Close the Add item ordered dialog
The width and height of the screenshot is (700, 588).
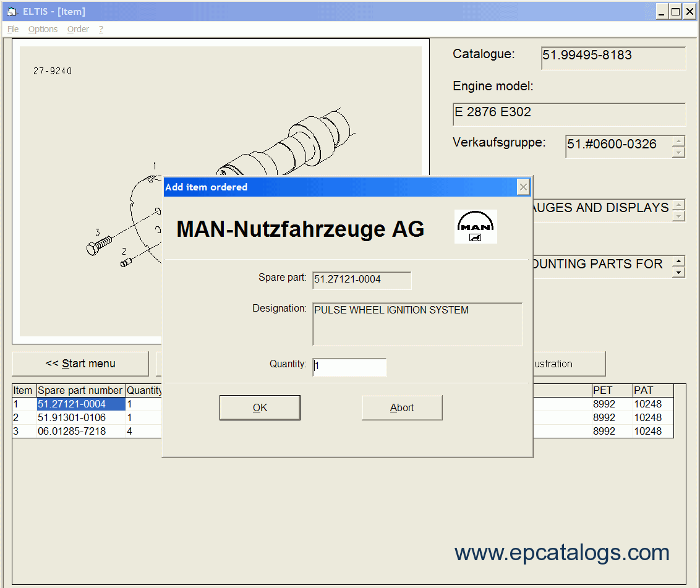[523, 187]
